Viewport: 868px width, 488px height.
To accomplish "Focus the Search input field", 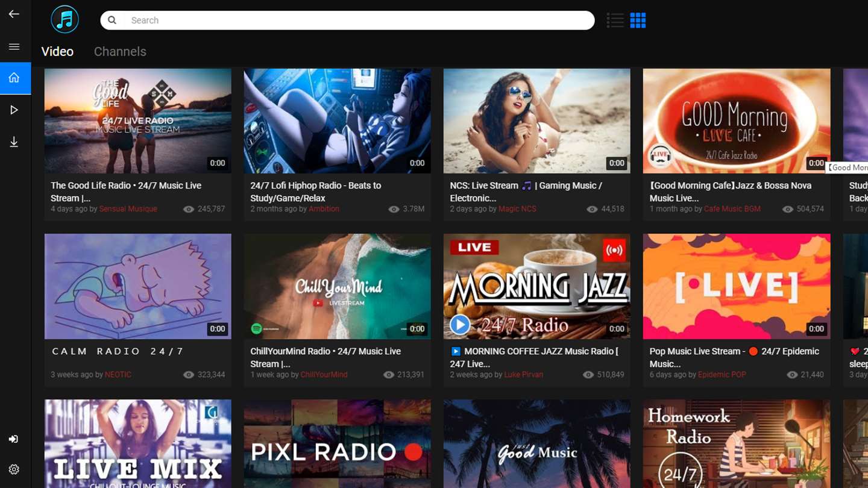I will click(x=347, y=20).
